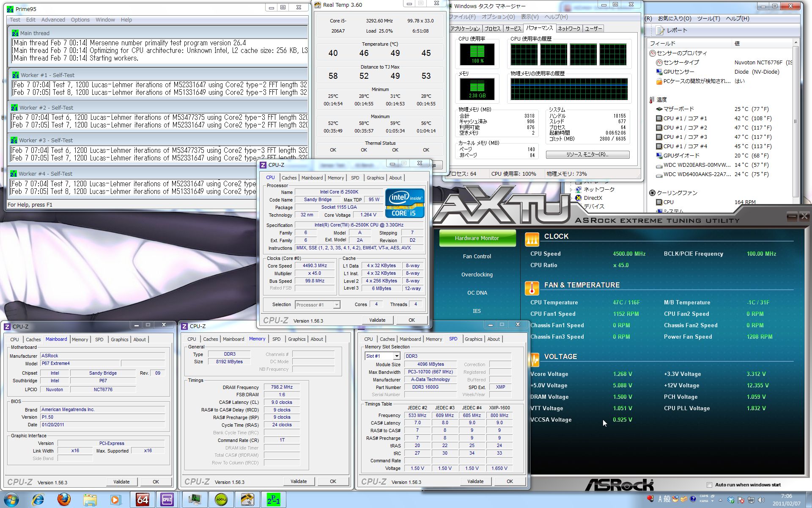Open the Advanced menu in Prime95
This screenshot has width=812, height=508.
(x=53, y=19)
